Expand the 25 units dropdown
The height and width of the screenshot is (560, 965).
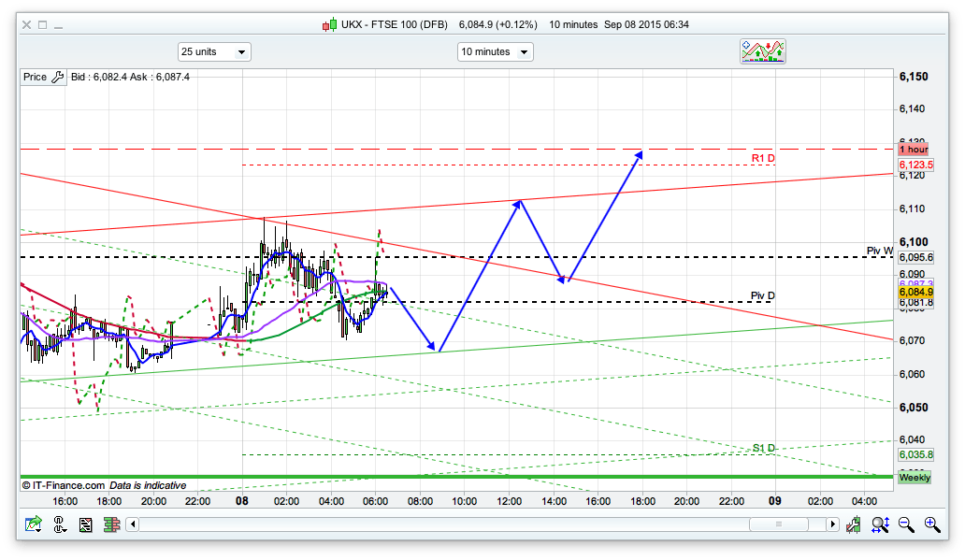pyautogui.click(x=214, y=52)
